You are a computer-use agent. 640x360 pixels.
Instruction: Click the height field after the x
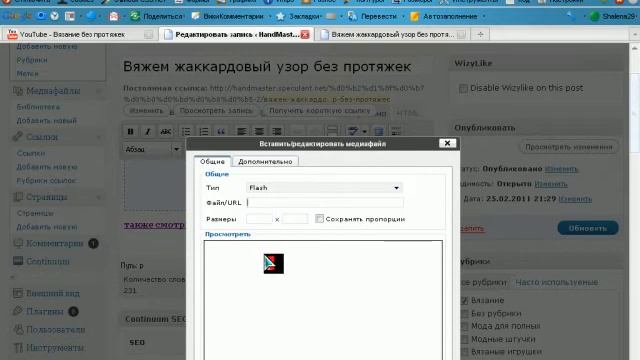(295, 219)
